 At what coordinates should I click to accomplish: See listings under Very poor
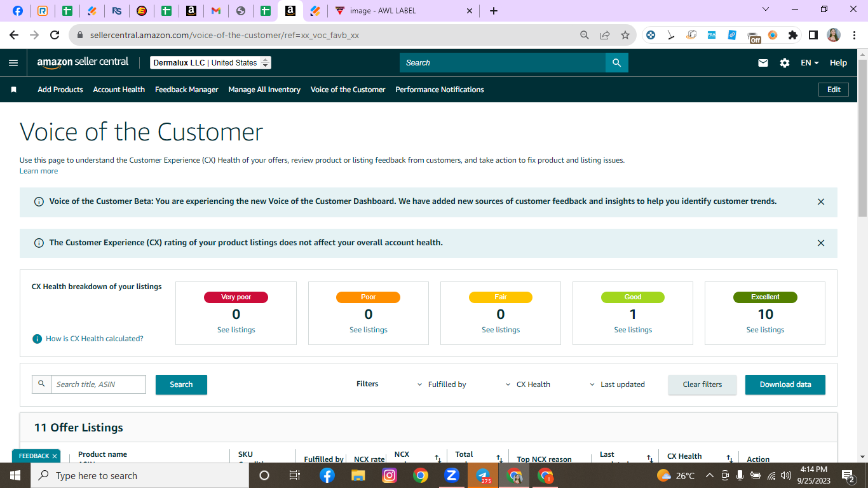pos(236,330)
